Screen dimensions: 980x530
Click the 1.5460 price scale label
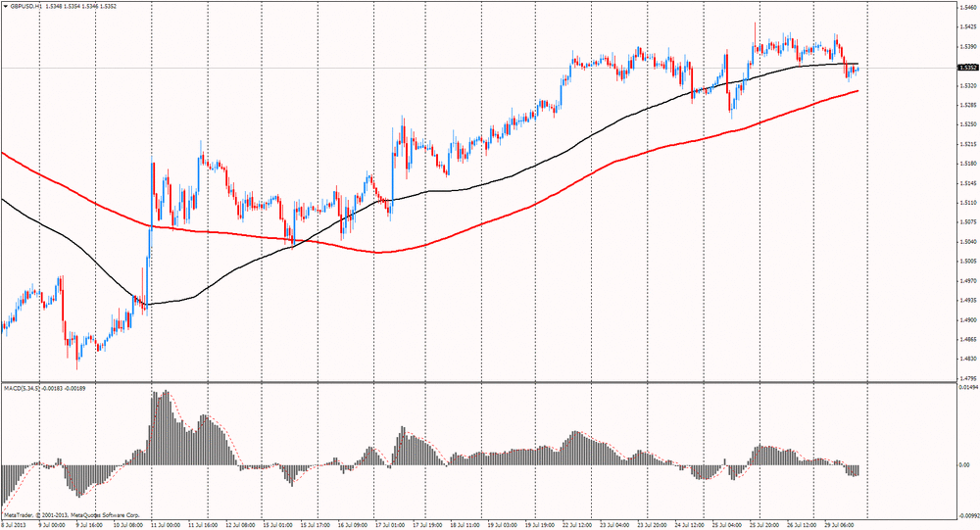pyautogui.click(x=967, y=8)
